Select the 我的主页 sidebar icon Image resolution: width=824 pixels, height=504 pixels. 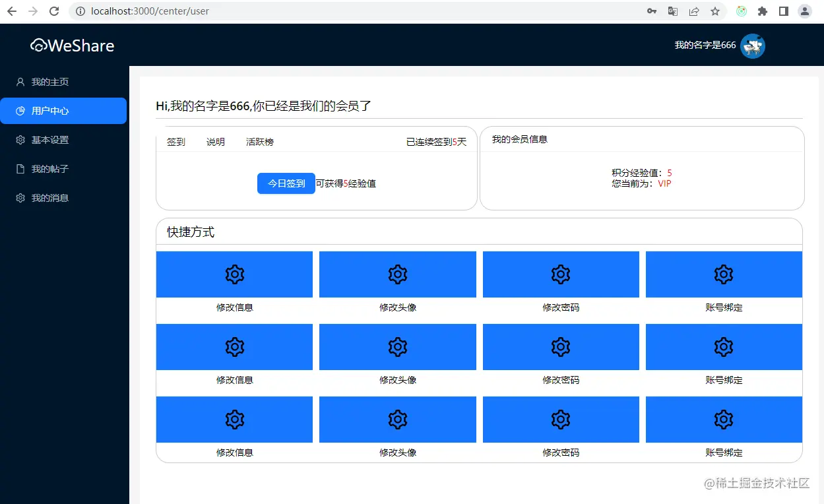[20, 82]
